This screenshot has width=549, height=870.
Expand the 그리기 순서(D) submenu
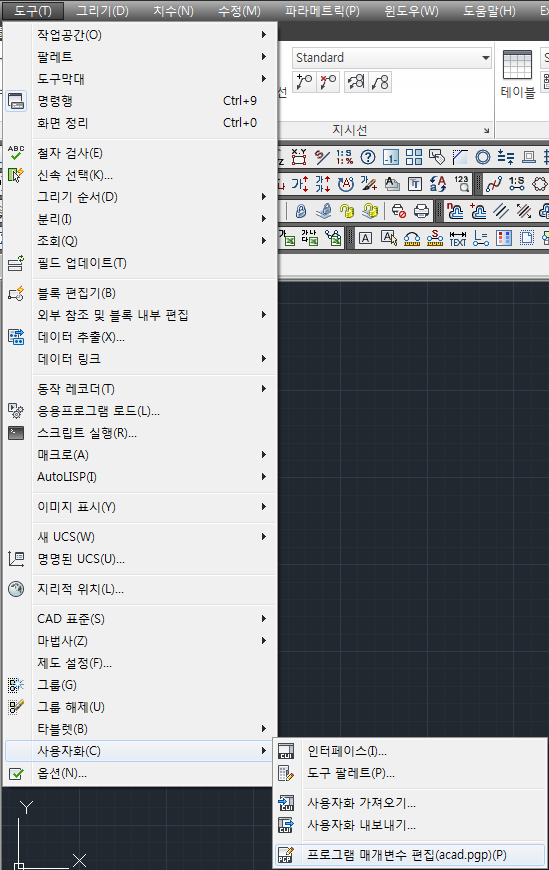tap(140, 197)
